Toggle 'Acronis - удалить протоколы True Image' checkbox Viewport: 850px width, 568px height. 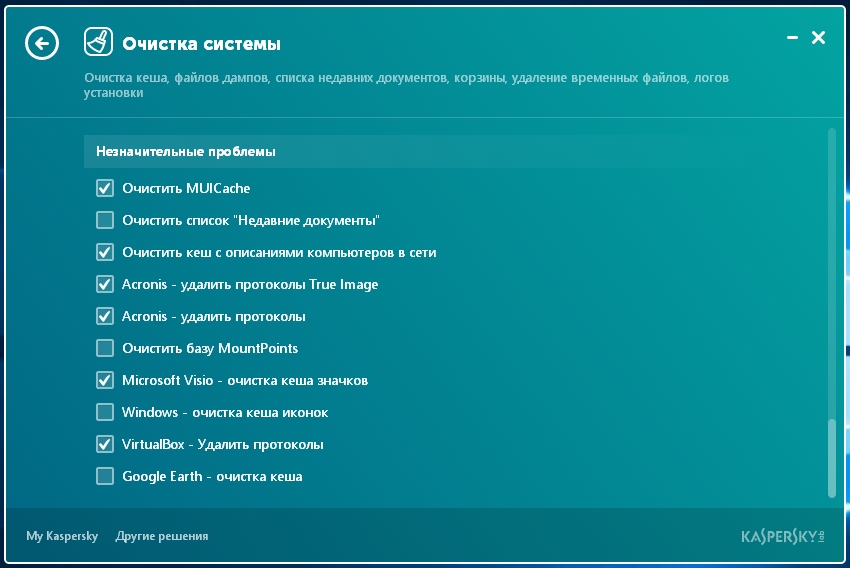click(x=105, y=284)
